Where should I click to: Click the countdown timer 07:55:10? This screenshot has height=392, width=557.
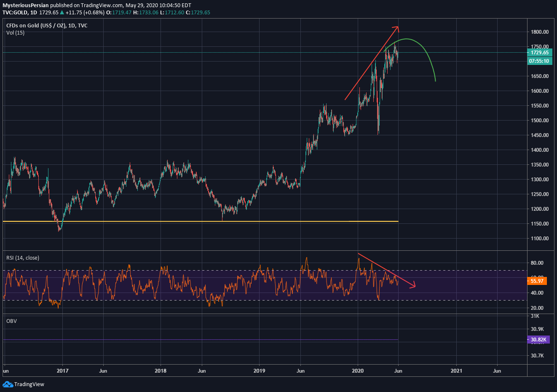[x=539, y=61]
